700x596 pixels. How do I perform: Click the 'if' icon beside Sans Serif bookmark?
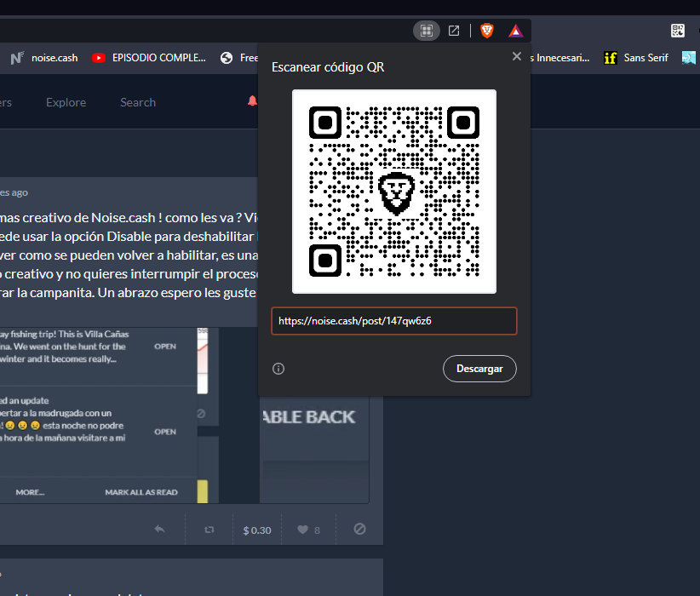[611, 58]
